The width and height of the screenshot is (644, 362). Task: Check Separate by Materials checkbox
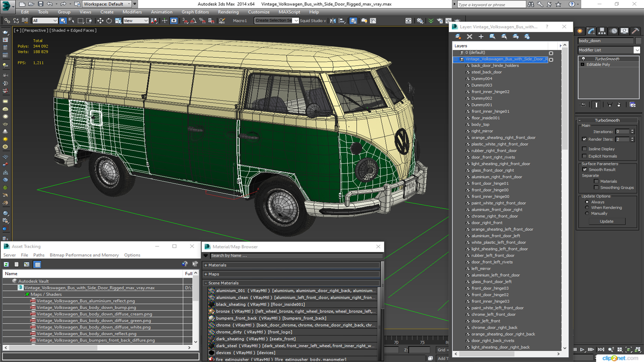pos(596,181)
